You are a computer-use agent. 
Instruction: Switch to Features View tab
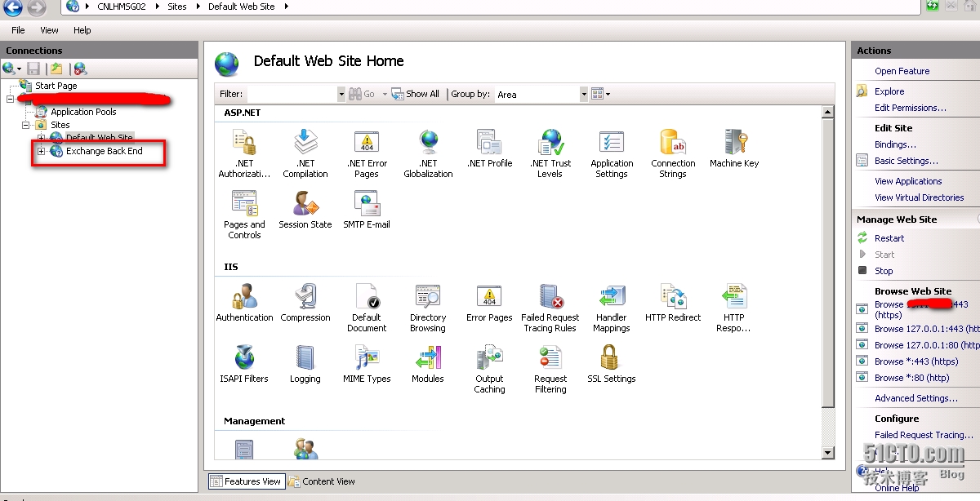[246, 481]
